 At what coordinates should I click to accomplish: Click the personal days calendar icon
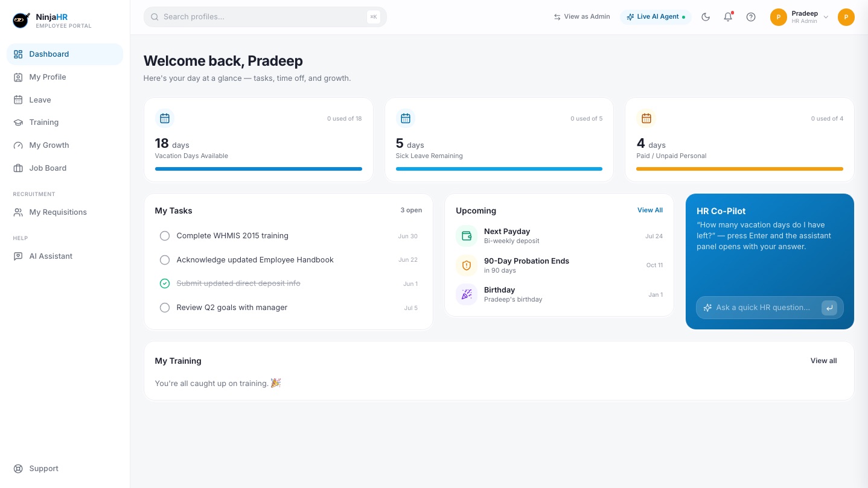(646, 118)
